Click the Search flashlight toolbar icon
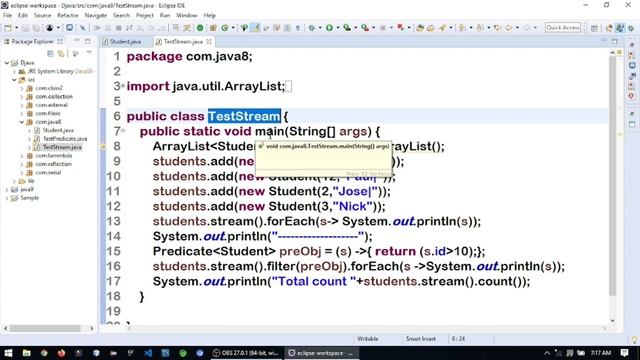 click(442, 28)
